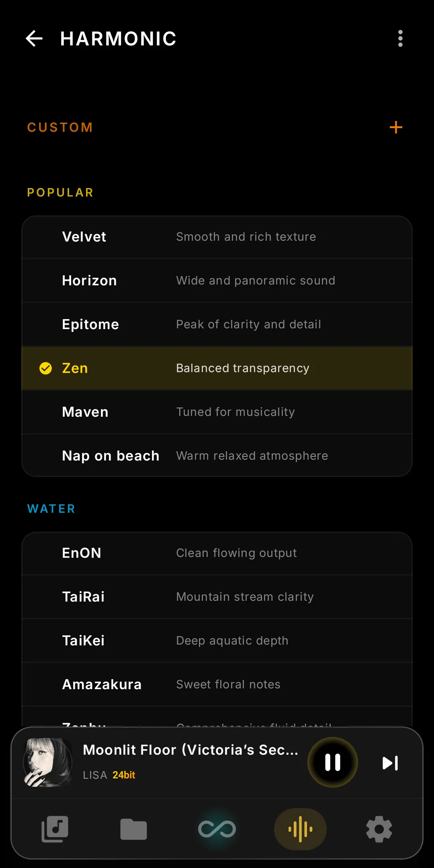434x868 pixels.
Task: Skip to the next track
Action: [390, 763]
